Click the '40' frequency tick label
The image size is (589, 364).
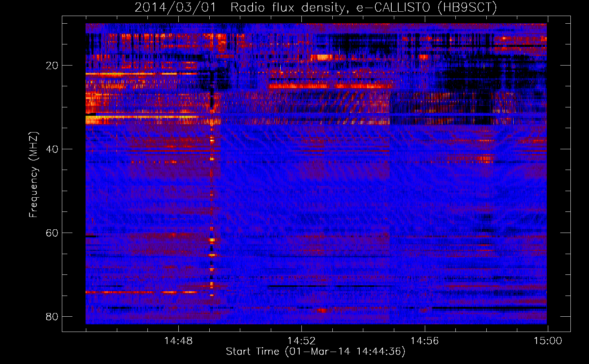[52, 149]
